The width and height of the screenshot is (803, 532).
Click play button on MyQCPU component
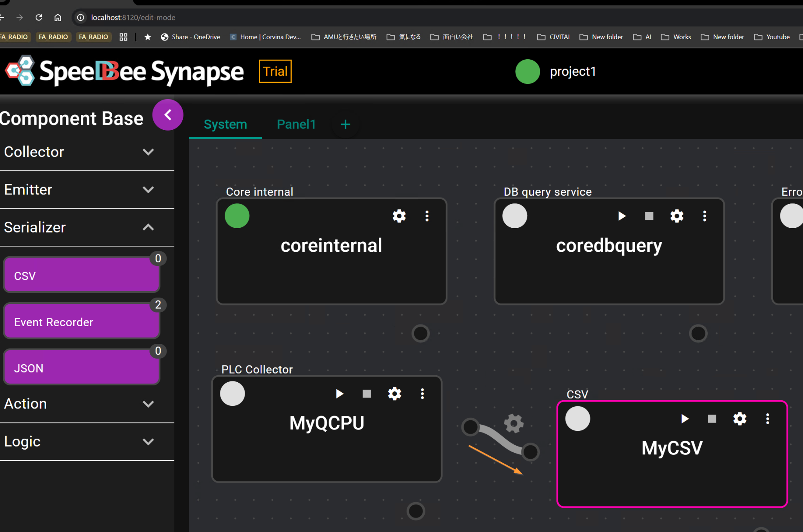coord(340,394)
